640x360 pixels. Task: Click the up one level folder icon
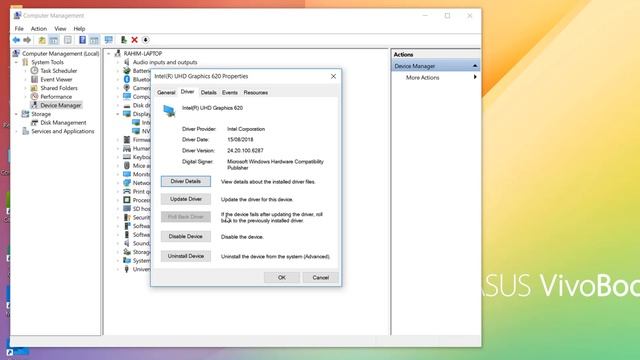(42, 40)
